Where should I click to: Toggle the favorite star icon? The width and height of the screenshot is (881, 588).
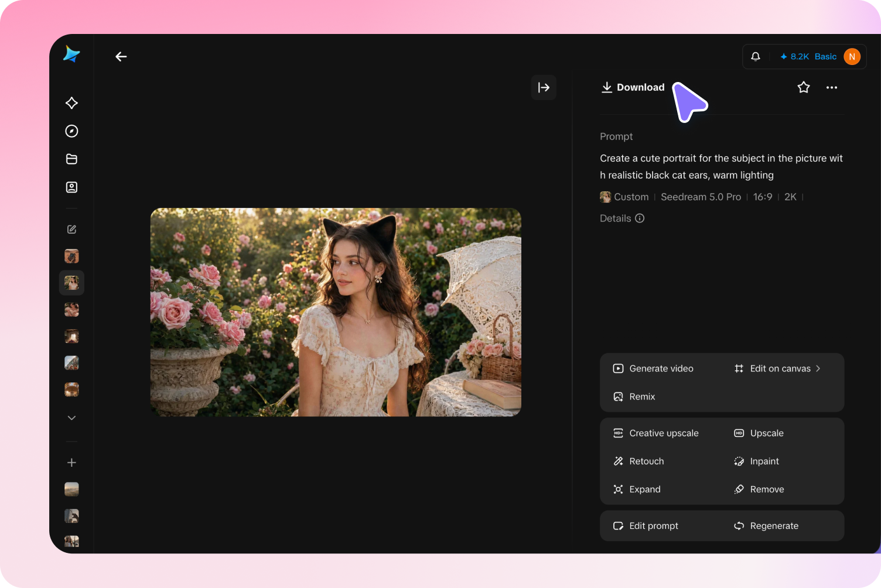[x=804, y=87]
